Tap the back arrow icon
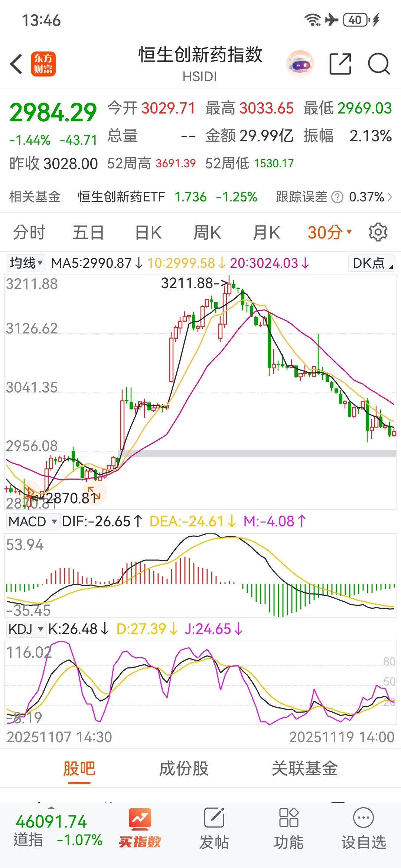 (16, 64)
